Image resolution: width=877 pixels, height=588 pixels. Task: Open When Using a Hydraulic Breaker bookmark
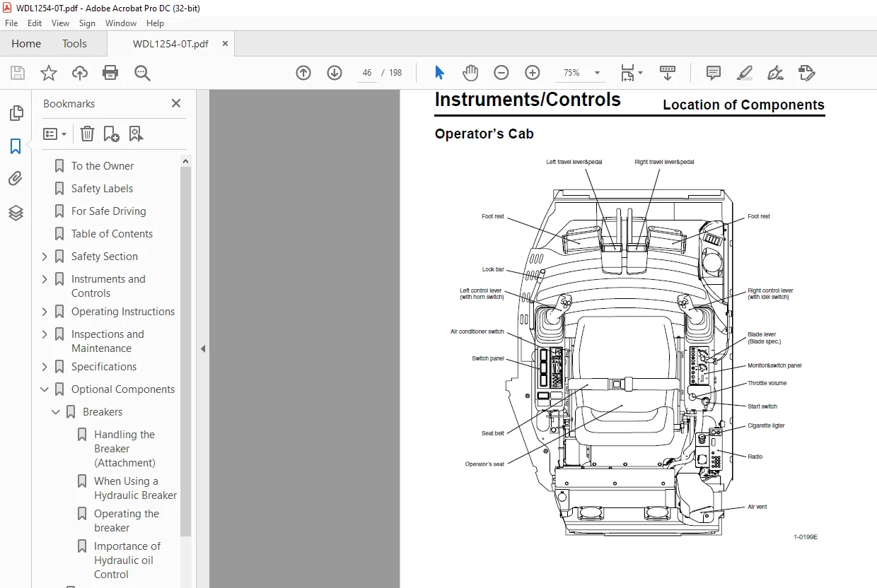(x=135, y=488)
